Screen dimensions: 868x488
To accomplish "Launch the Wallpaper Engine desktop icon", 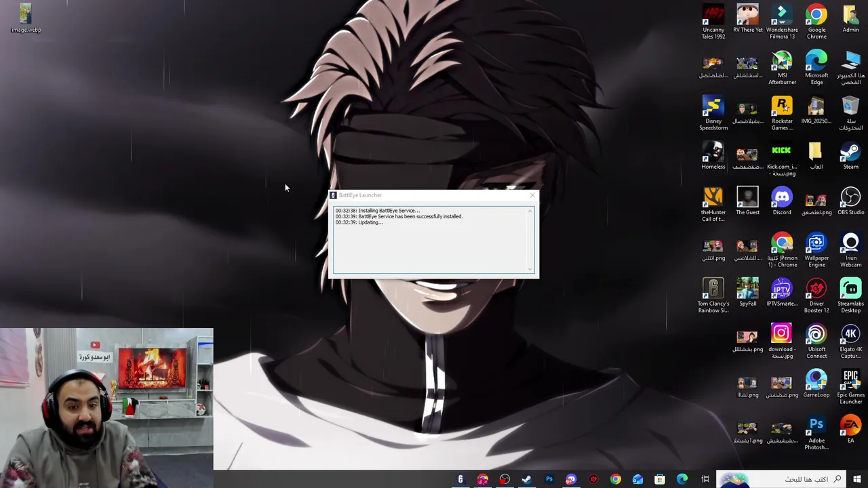I will pyautogui.click(x=816, y=249).
